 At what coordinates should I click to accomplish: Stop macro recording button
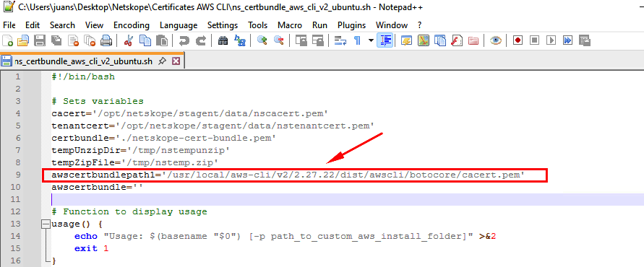click(x=534, y=40)
